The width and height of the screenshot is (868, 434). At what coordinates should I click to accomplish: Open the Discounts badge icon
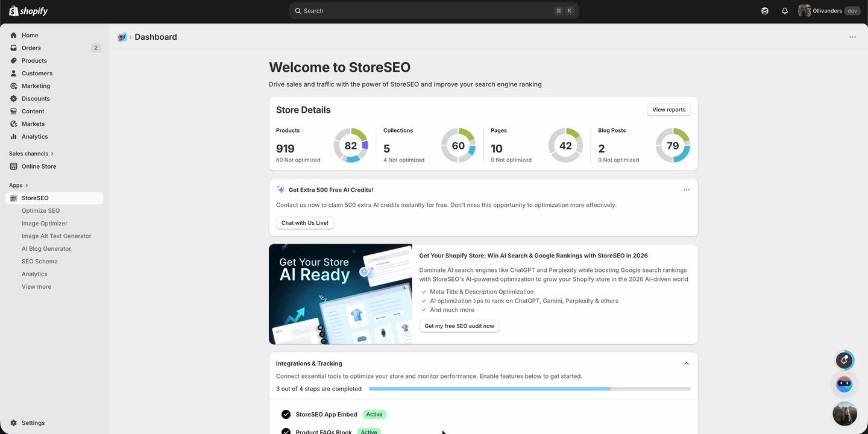pos(13,98)
